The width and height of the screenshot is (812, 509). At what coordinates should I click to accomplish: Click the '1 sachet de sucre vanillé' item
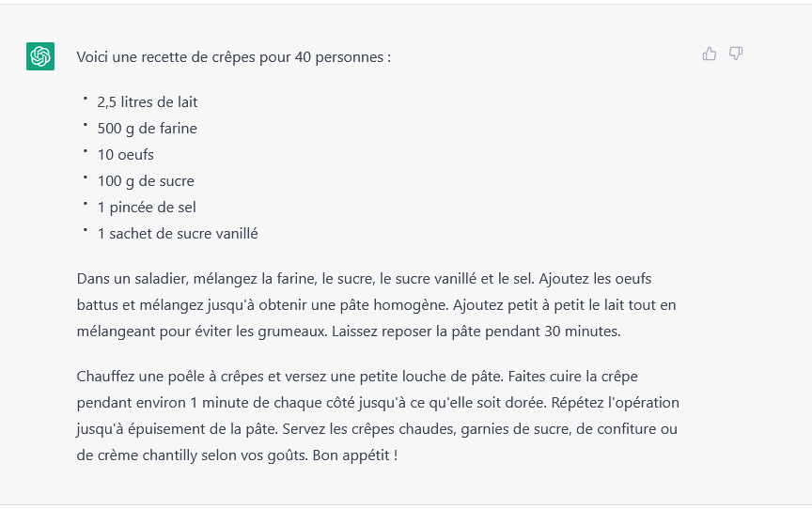pos(178,234)
